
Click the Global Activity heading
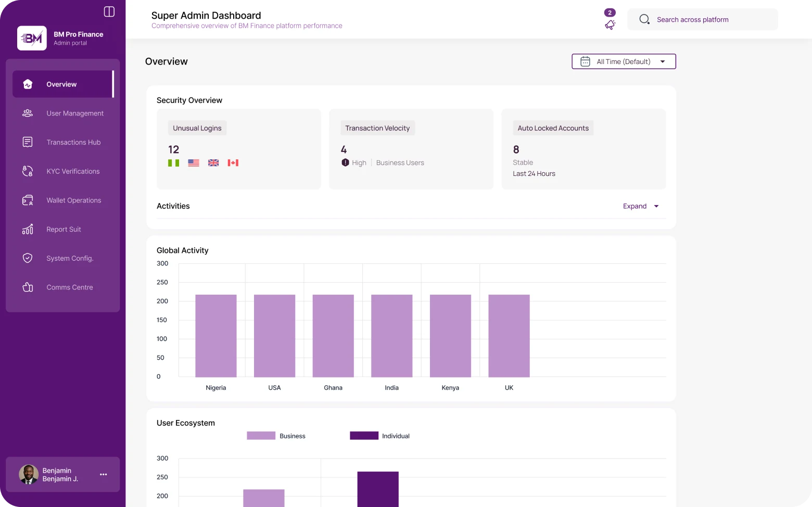pyautogui.click(x=183, y=250)
